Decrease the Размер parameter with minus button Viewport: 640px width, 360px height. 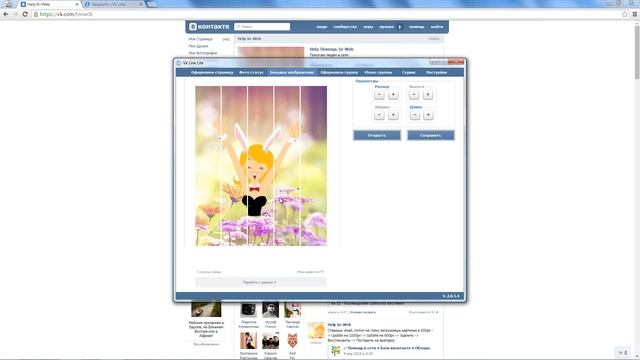(379, 95)
